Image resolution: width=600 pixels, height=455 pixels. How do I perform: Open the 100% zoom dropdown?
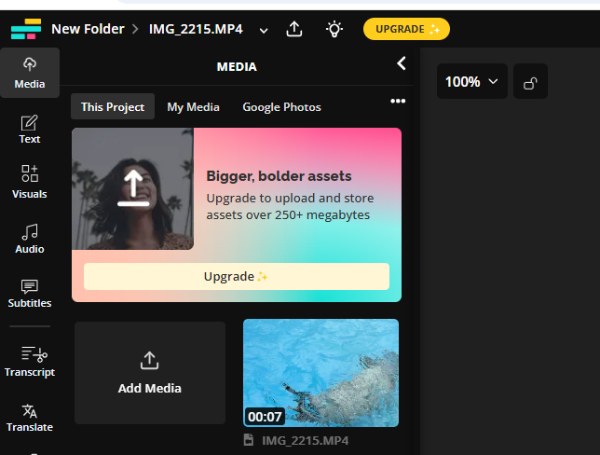472,82
